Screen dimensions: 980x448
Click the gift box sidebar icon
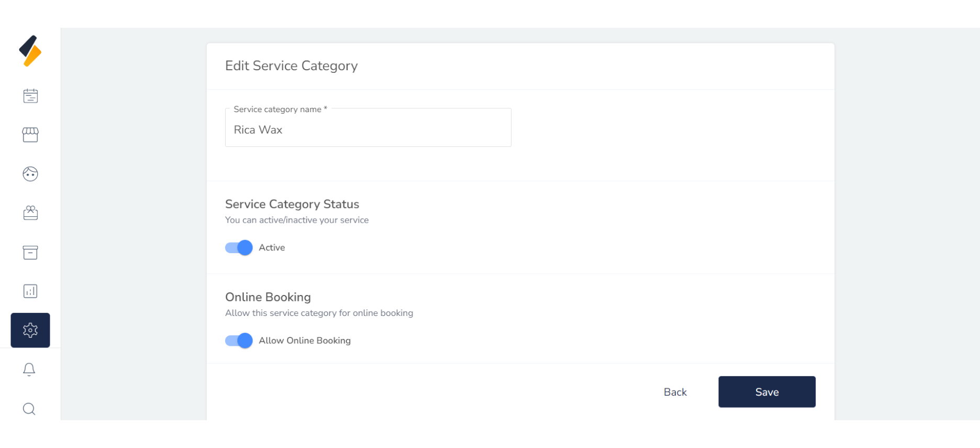[x=30, y=213]
